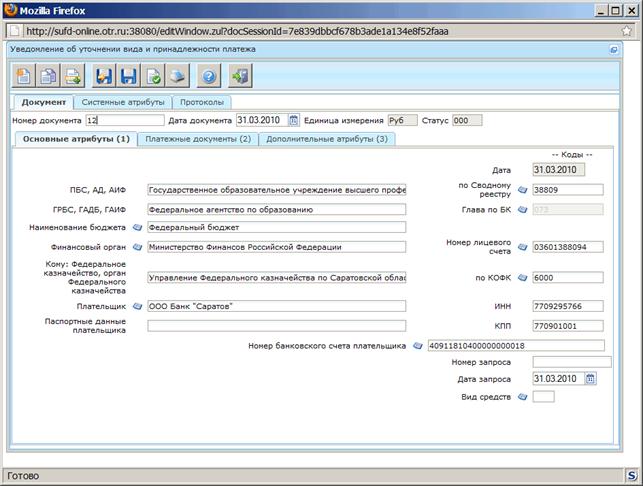Click the document export icon with green arrow
Screen dimensions: 643x486
(73, 76)
